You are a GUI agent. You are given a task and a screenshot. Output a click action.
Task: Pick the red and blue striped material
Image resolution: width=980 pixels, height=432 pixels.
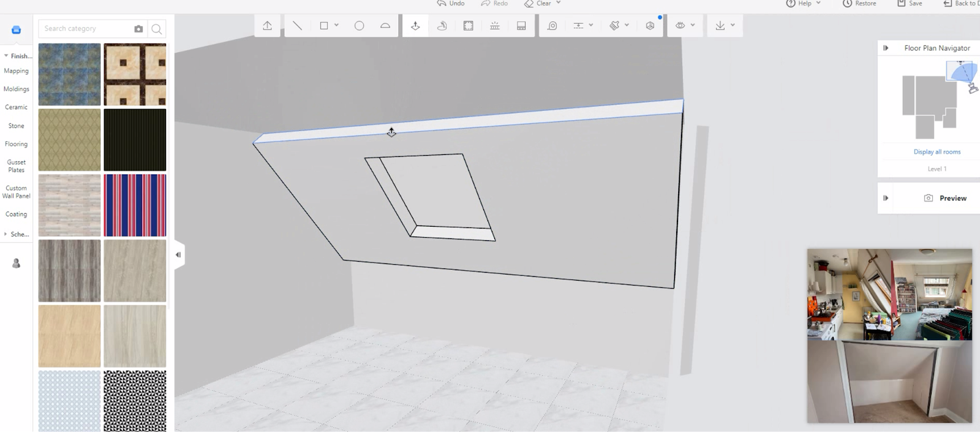pos(135,205)
